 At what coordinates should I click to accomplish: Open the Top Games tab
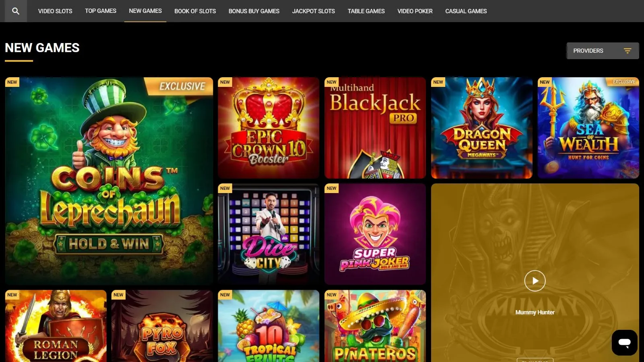[x=101, y=11]
